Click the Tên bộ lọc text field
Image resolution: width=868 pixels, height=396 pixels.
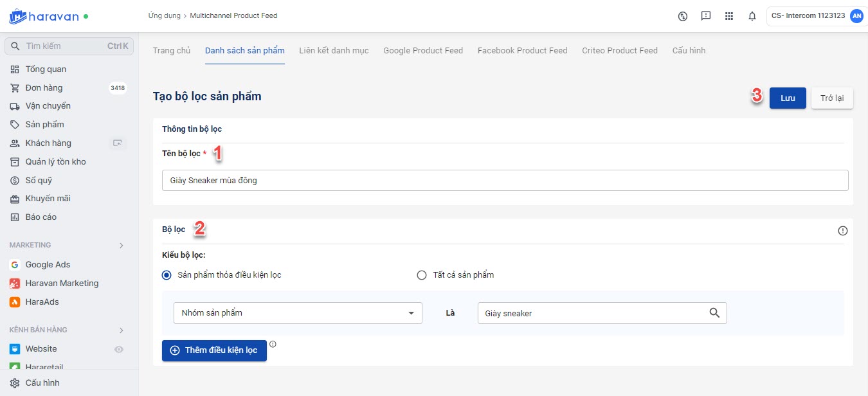click(505, 181)
